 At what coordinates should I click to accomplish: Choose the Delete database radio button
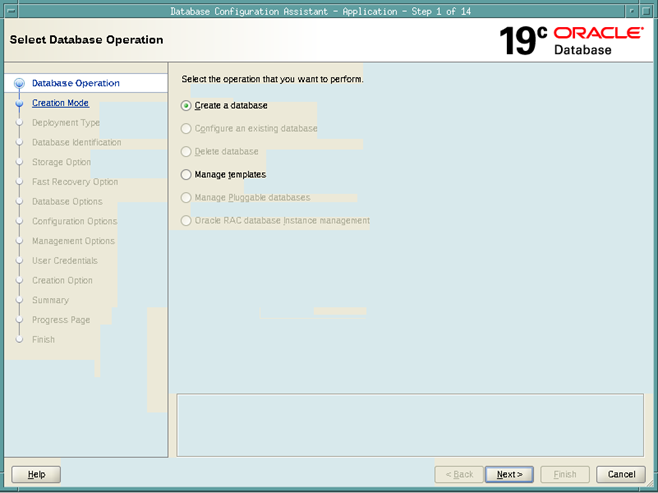click(186, 151)
